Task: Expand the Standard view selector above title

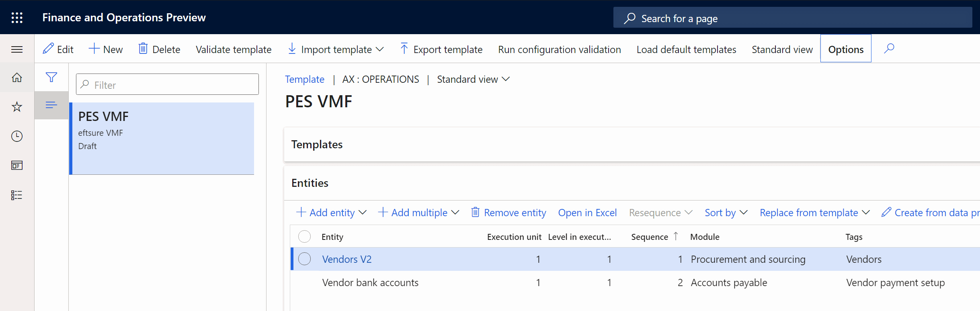Action: pos(474,80)
